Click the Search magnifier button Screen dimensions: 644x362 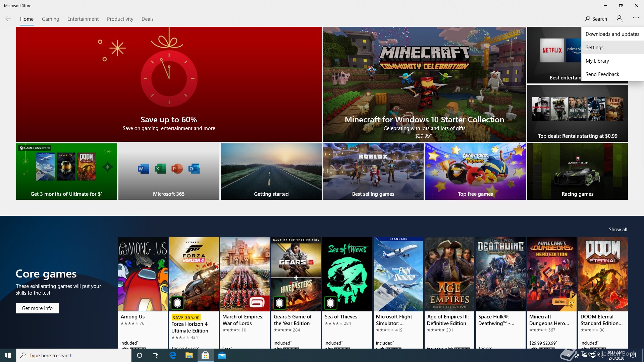pyautogui.click(x=596, y=19)
